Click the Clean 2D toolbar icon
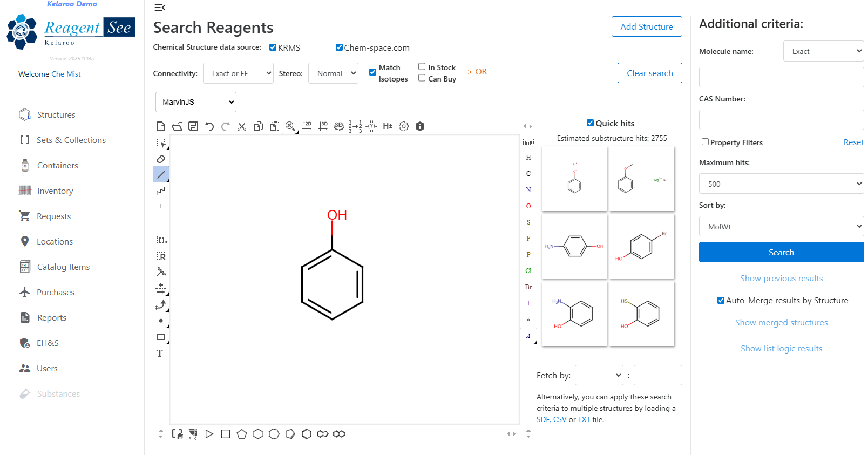The height and width of the screenshot is (455, 868). tap(307, 126)
